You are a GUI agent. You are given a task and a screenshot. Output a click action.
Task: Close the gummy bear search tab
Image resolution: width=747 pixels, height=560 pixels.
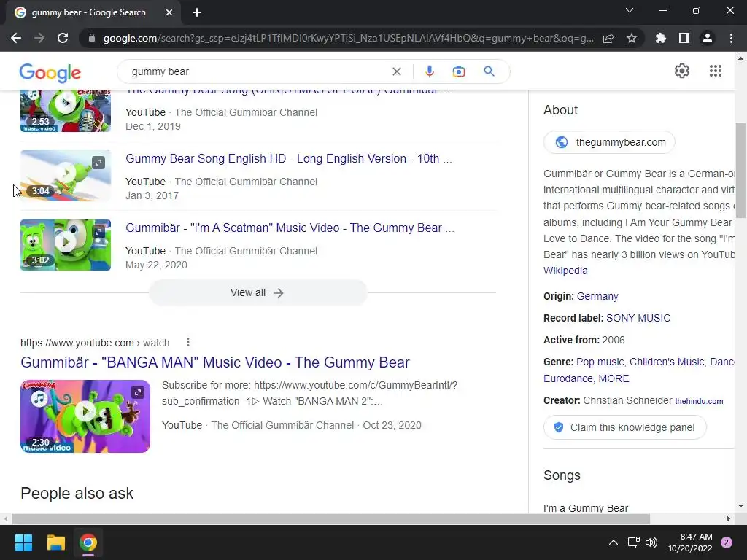click(169, 12)
